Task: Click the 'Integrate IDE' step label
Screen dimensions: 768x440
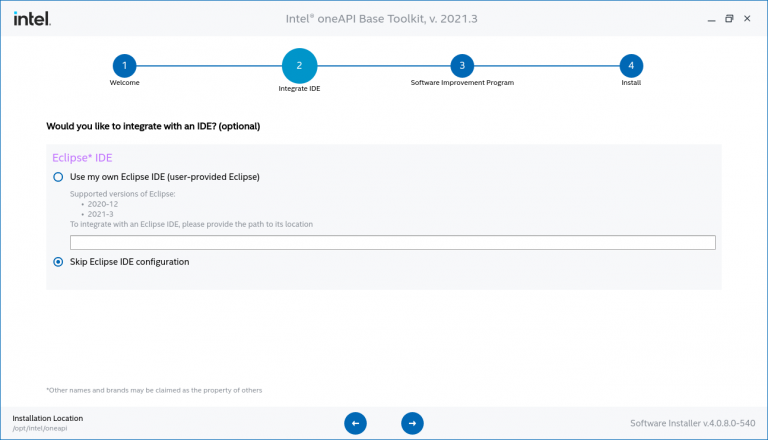Action: coord(299,88)
